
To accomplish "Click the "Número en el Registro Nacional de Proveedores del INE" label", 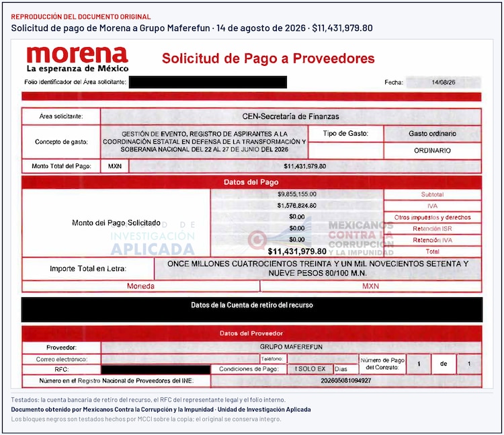I will [x=116, y=381].
